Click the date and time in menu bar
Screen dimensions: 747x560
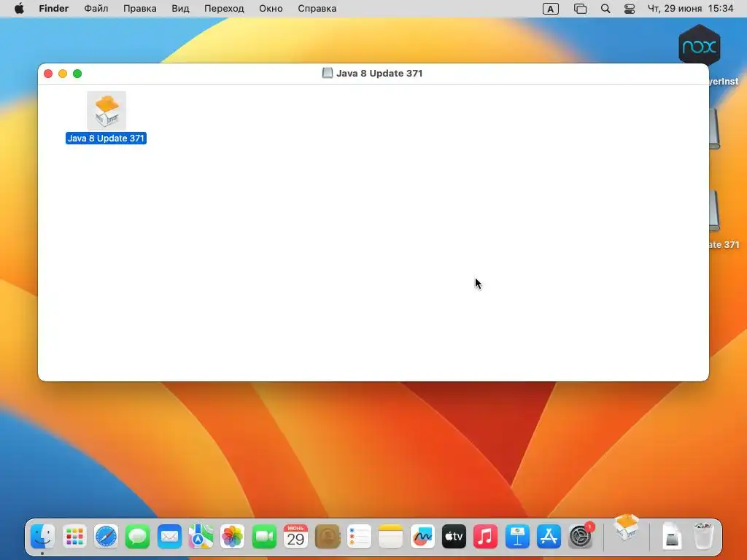(x=690, y=9)
